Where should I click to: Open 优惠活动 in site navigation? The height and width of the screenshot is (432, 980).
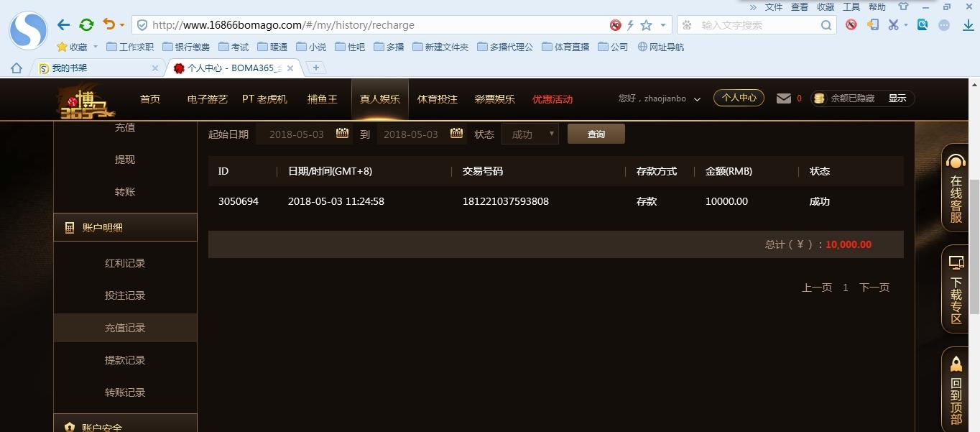(x=552, y=99)
